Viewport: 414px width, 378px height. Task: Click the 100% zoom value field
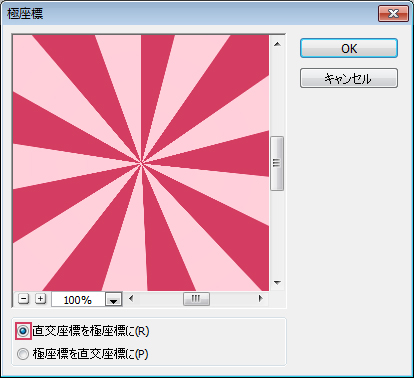click(x=78, y=300)
